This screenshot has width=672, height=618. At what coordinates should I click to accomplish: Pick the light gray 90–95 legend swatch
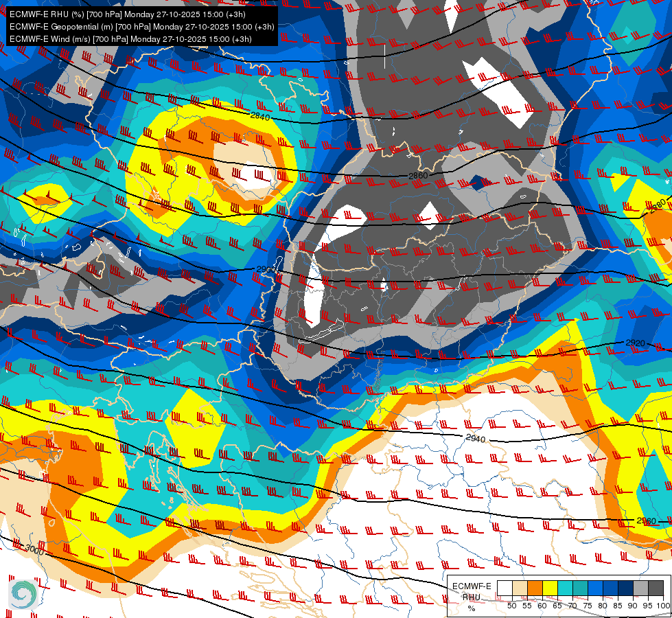pyautogui.click(x=640, y=588)
